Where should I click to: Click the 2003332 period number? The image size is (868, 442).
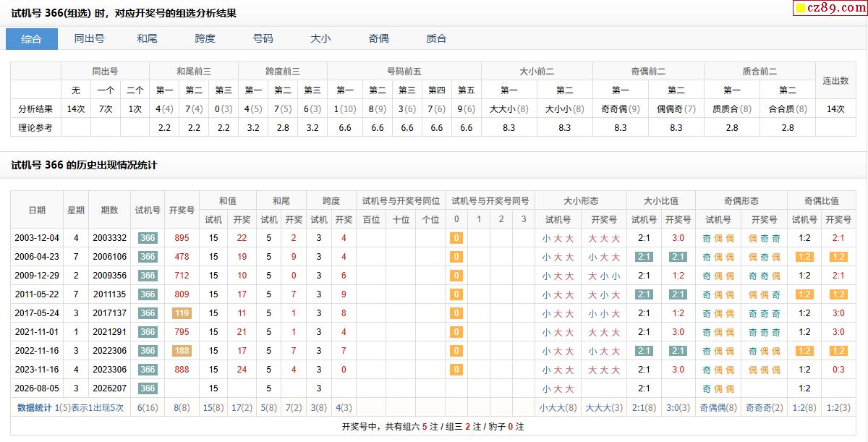(x=109, y=238)
